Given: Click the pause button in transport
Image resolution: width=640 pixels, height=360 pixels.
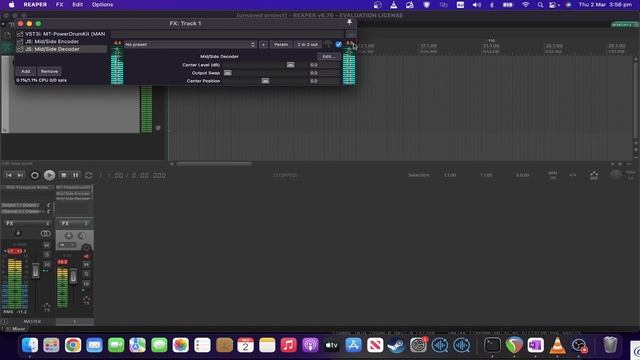Looking at the screenshot, I should pos(76,175).
